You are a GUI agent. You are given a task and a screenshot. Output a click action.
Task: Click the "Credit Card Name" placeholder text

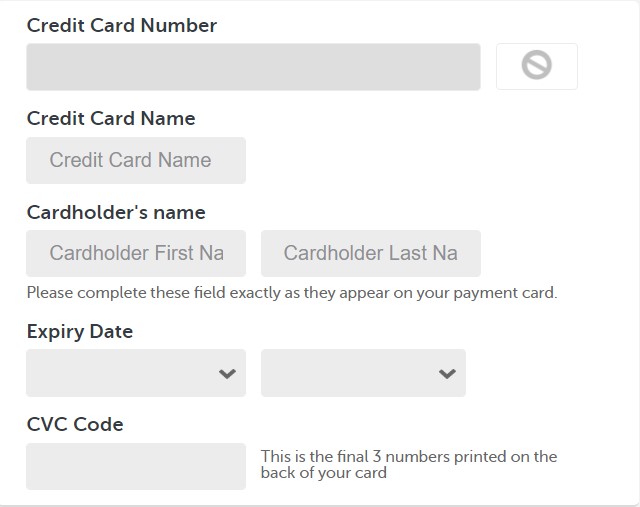pos(130,160)
